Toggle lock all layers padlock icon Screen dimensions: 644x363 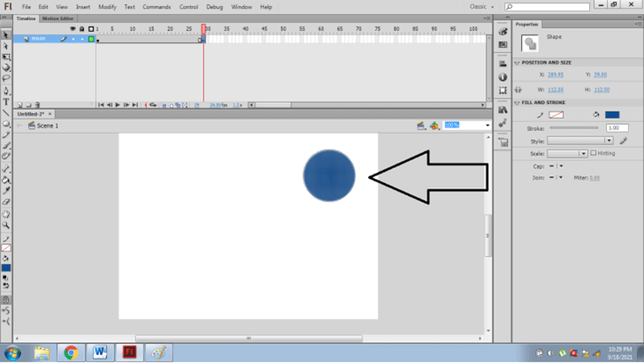click(x=81, y=29)
